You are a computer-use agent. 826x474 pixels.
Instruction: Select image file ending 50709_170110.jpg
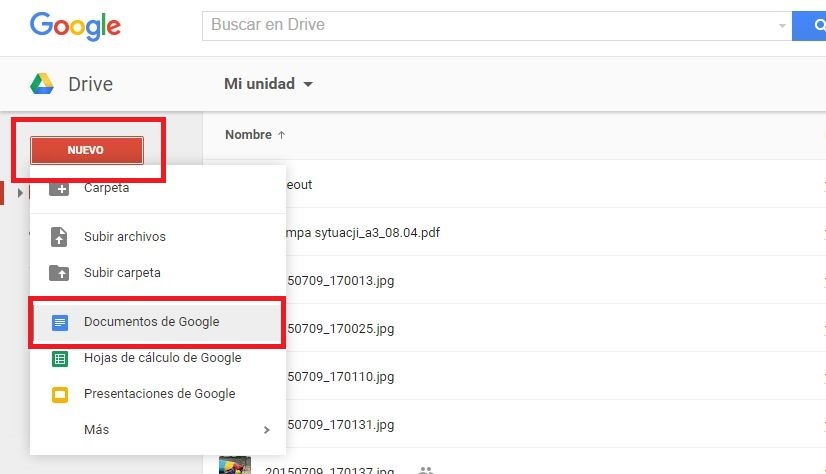point(341,377)
